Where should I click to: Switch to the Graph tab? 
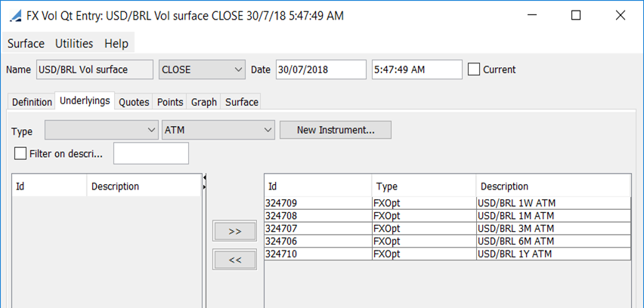click(x=204, y=102)
